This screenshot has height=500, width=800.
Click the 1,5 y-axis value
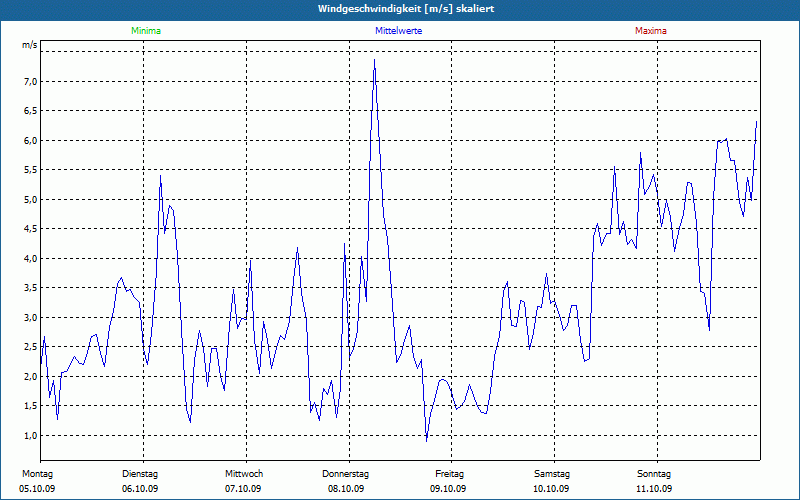(x=30, y=406)
